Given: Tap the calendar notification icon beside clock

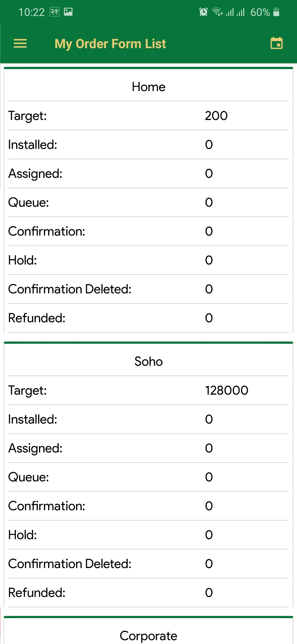Looking at the screenshot, I should 54,12.
